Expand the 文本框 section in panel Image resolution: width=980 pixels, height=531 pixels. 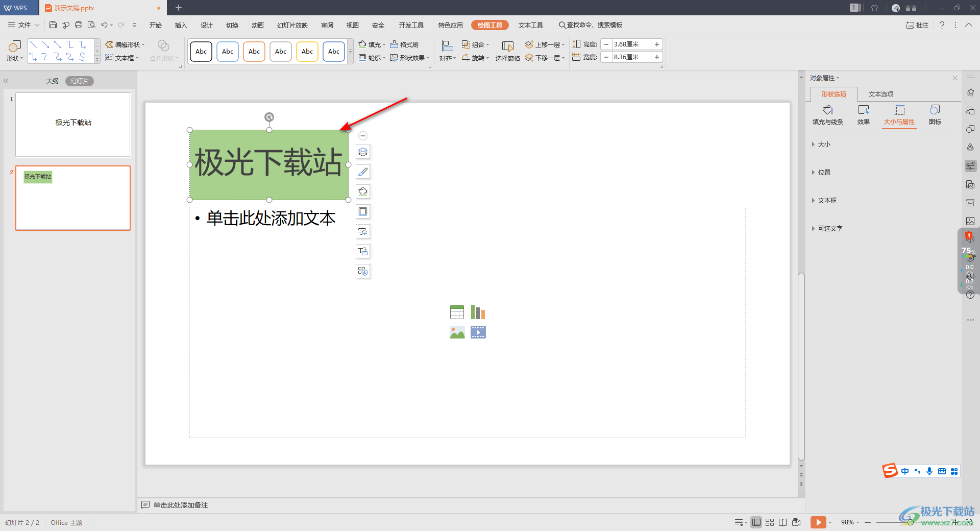tap(824, 201)
